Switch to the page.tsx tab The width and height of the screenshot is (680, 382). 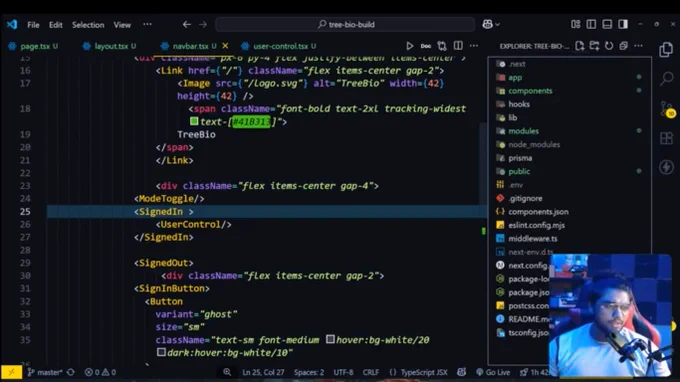35,46
